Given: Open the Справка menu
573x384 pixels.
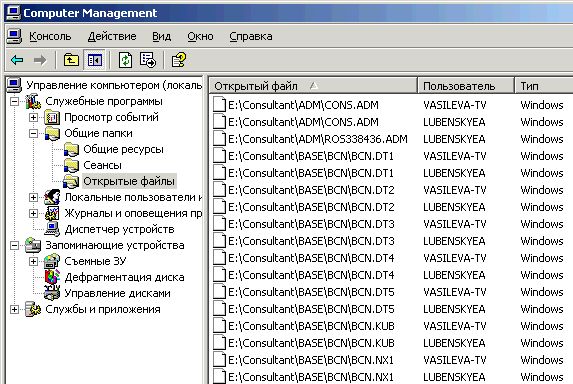Looking at the screenshot, I should tap(251, 36).
